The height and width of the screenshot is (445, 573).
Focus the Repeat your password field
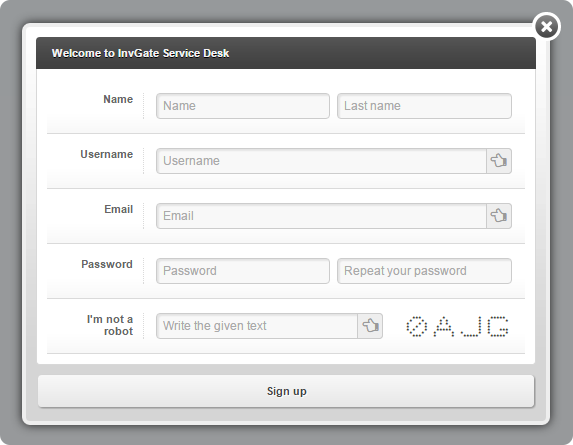tap(424, 271)
